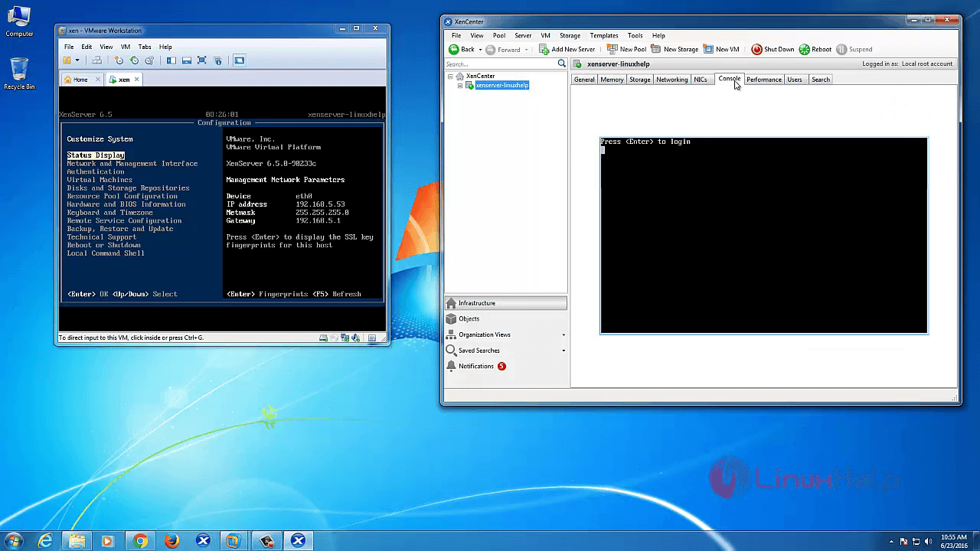This screenshot has width=980, height=551.
Task: Click VMware message log status icon
Action: click(x=372, y=337)
